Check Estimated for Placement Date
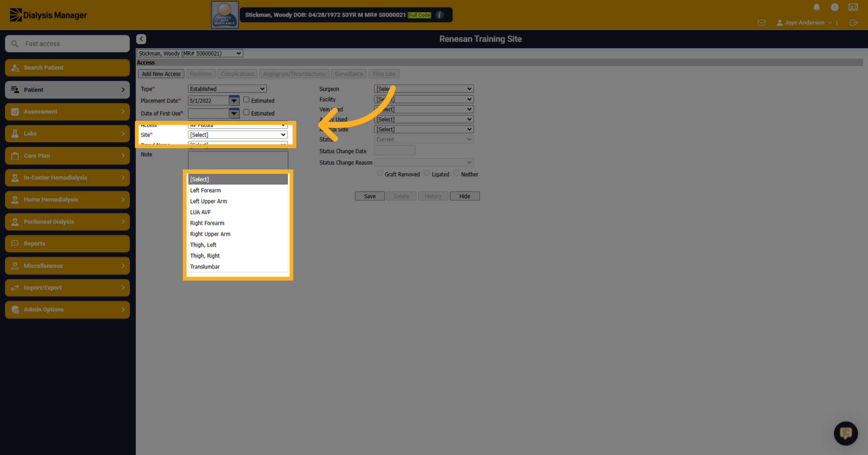 pos(246,100)
